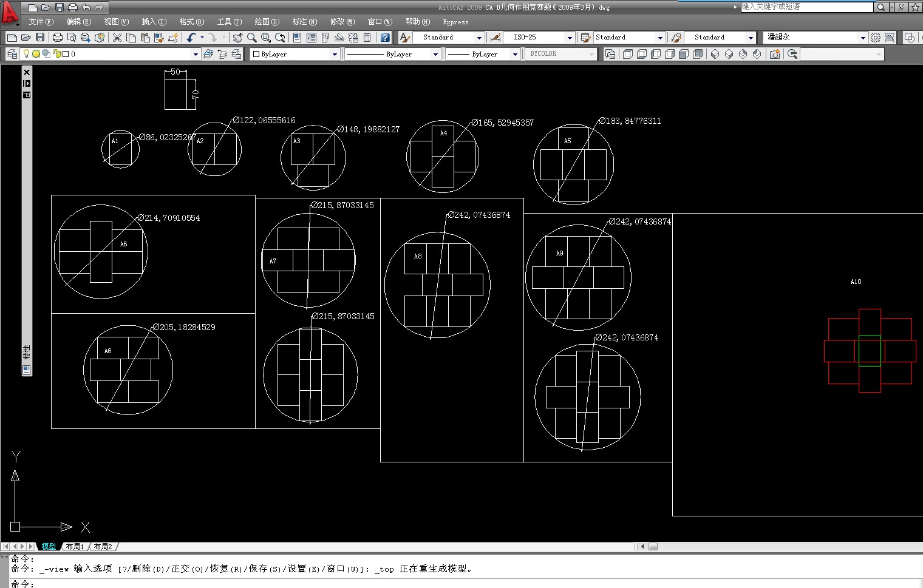
Task: Toggle layer 0 on/off lightbulb
Action: click(x=26, y=54)
